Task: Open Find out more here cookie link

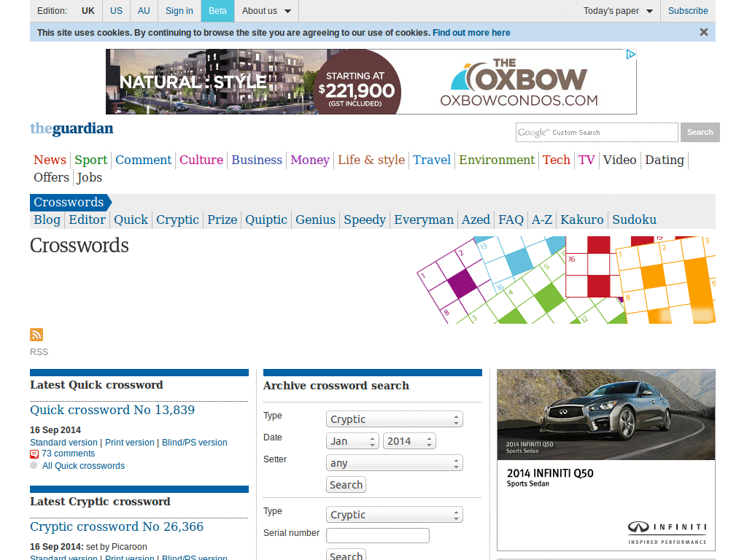Action: (x=471, y=33)
